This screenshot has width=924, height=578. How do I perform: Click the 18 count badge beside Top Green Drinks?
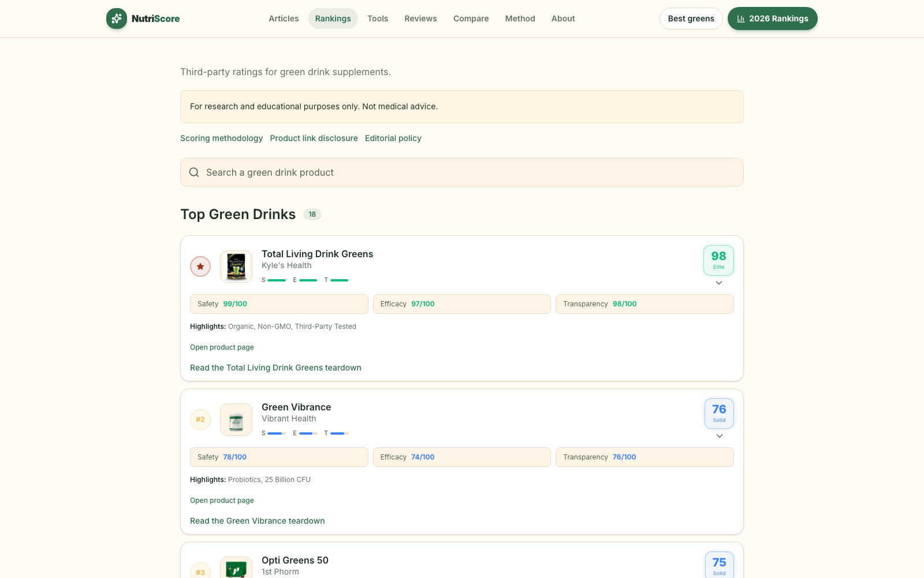(312, 214)
